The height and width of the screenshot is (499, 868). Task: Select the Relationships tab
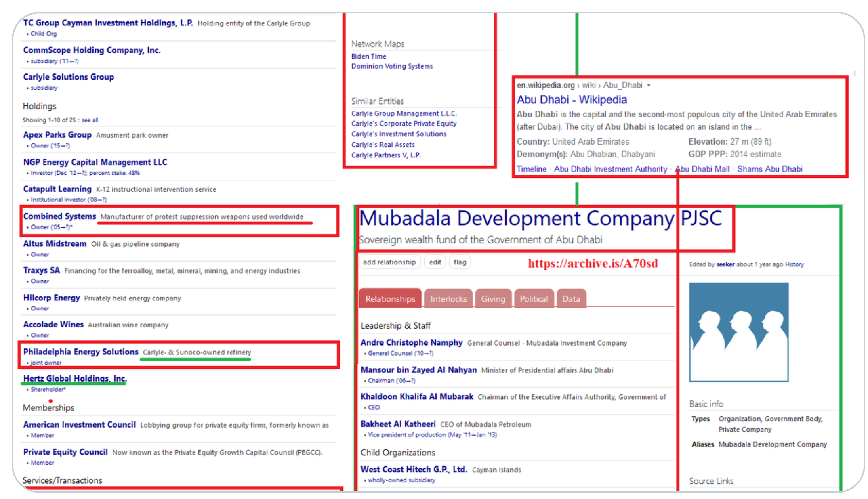pyautogui.click(x=390, y=299)
